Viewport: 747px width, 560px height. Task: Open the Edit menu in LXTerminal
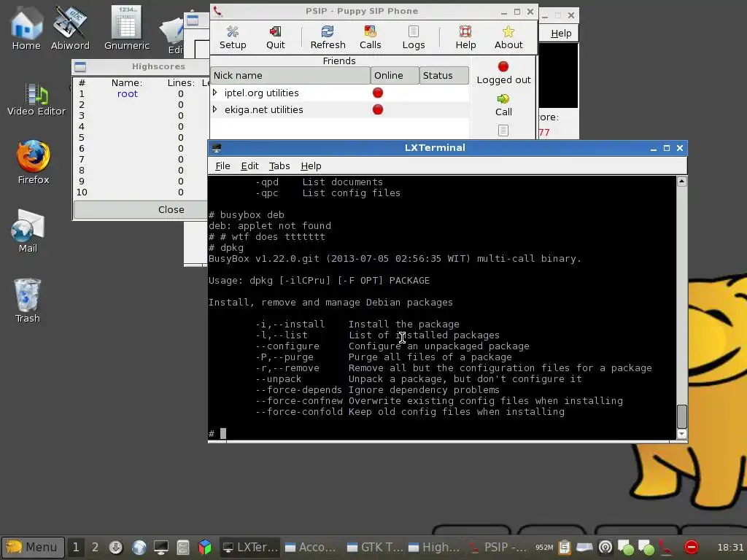[x=249, y=166]
